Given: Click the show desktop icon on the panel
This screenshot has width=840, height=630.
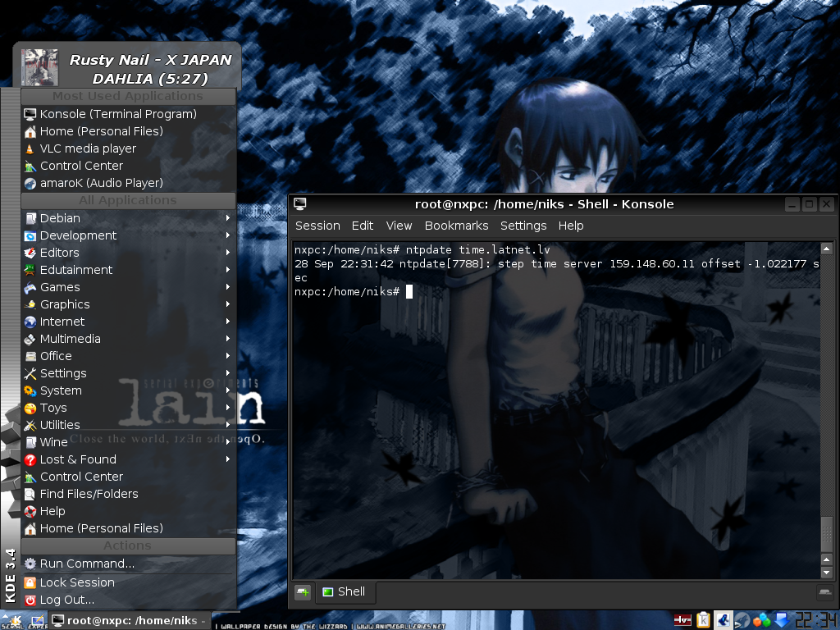Looking at the screenshot, I should pyautogui.click(x=38, y=621).
